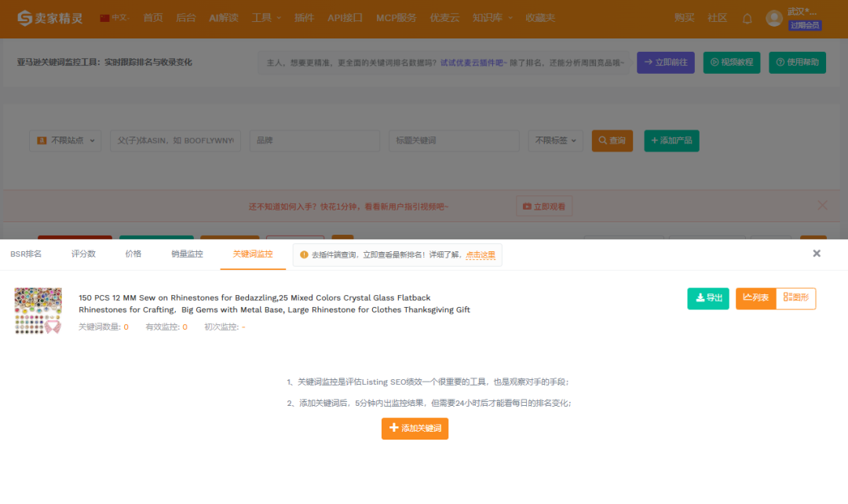Open the 视频教程 button

[732, 63]
